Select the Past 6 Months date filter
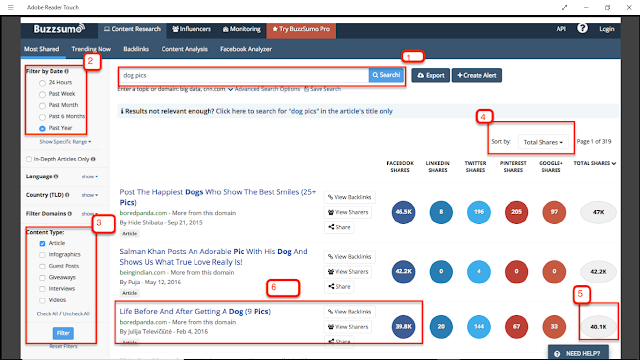 tap(42, 117)
